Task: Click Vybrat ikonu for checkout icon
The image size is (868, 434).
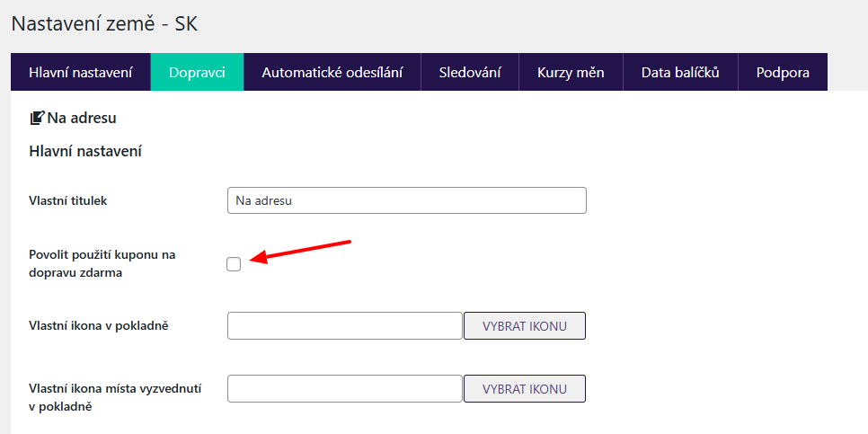Action: (524, 325)
